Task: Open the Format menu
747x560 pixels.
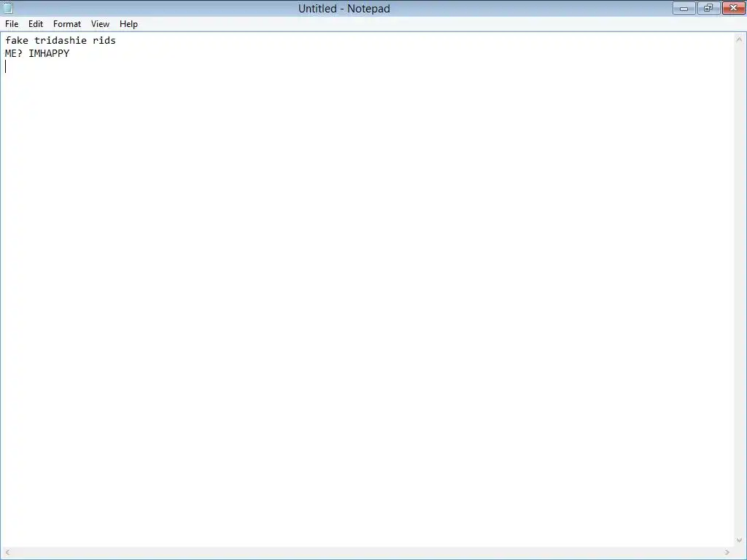Action: pyautogui.click(x=66, y=24)
